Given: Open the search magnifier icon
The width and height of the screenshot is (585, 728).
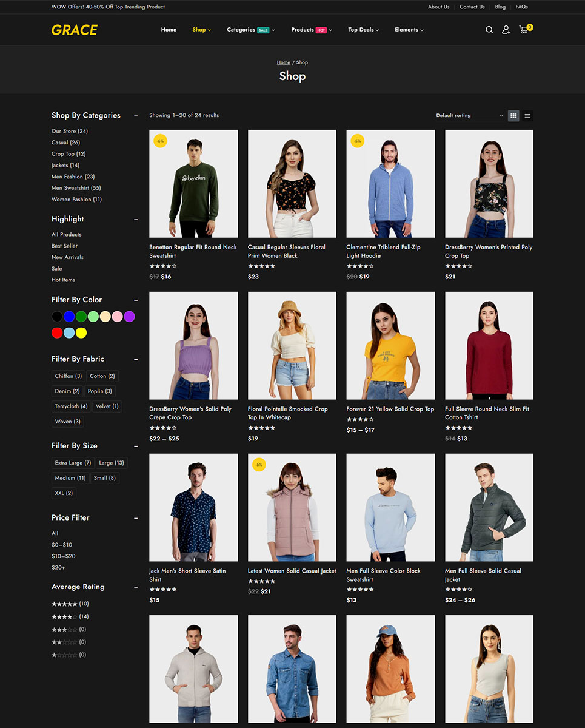Looking at the screenshot, I should [x=489, y=30].
